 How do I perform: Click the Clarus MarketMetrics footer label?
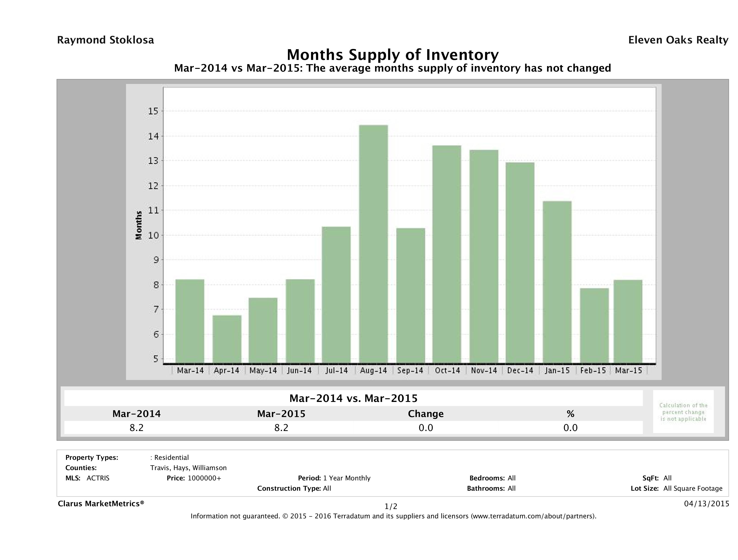point(101,503)
